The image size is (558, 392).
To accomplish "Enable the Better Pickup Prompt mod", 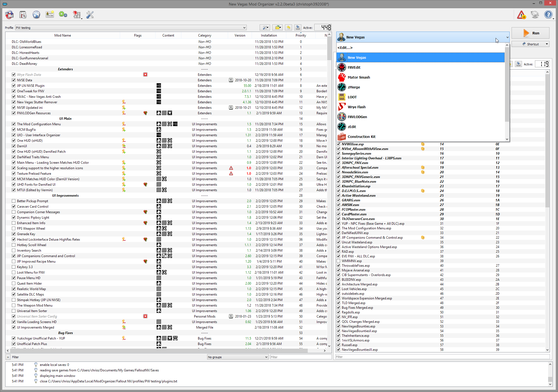I will [14, 201].
